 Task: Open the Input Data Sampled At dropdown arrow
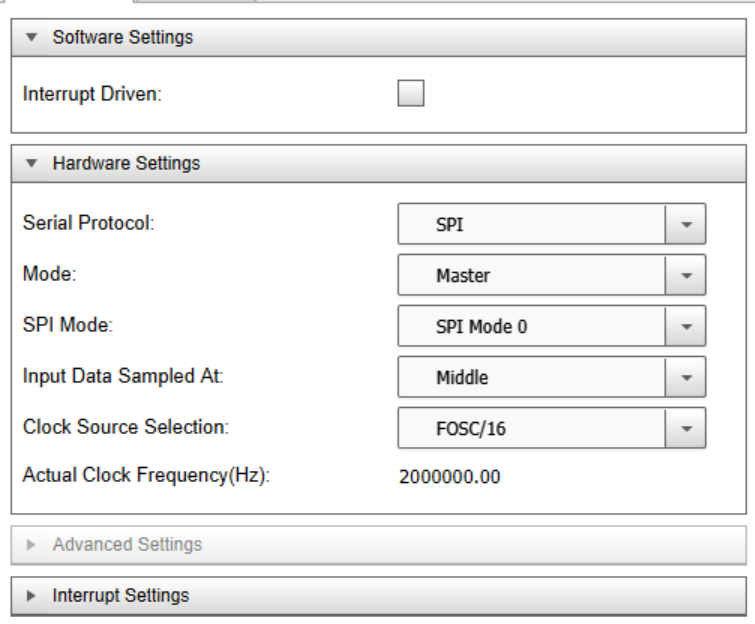(686, 377)
